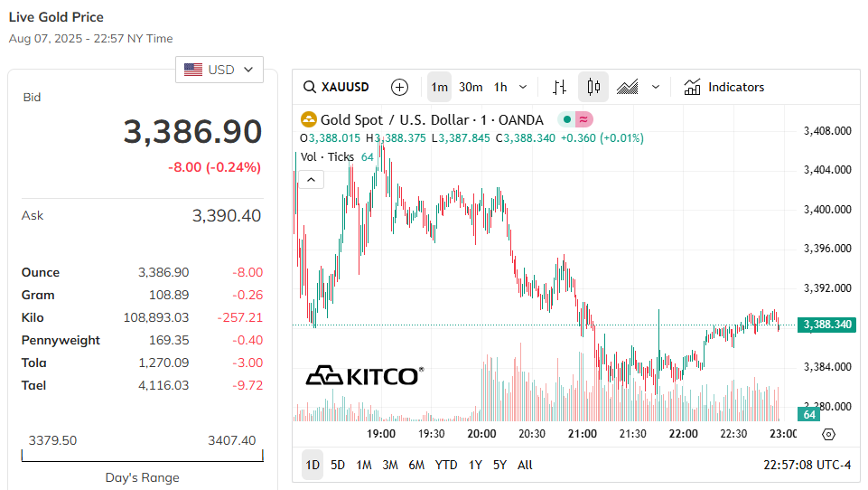Image resolution: width=868 pixels, height=490 pixels.
Task: Click the XAUUSD symbol search
Action: (x=337, y=87)
